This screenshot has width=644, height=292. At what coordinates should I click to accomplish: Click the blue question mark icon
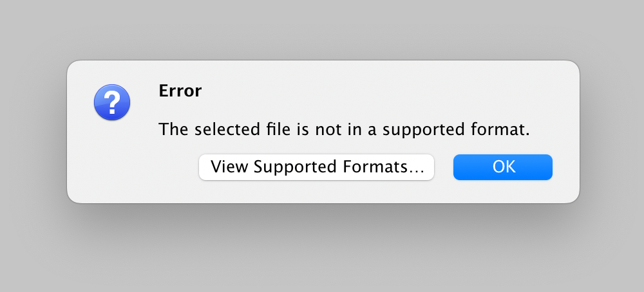point(112,102)
